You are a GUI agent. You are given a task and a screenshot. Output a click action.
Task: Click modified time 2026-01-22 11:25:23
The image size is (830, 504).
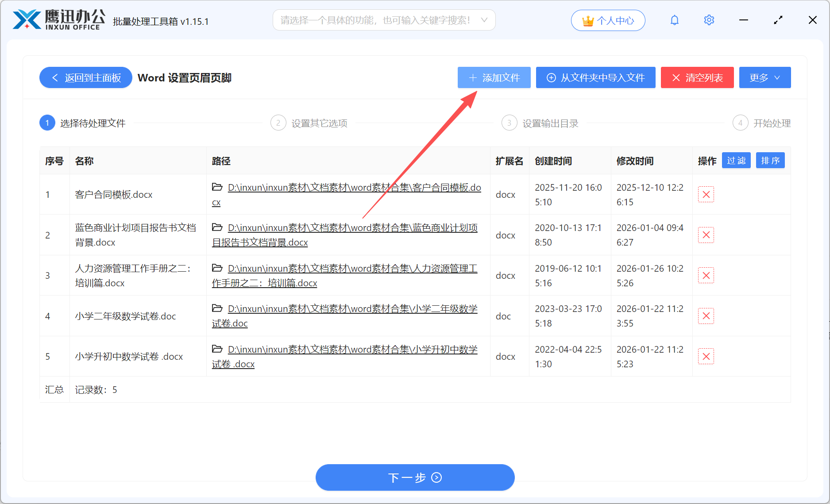[650, 356]
